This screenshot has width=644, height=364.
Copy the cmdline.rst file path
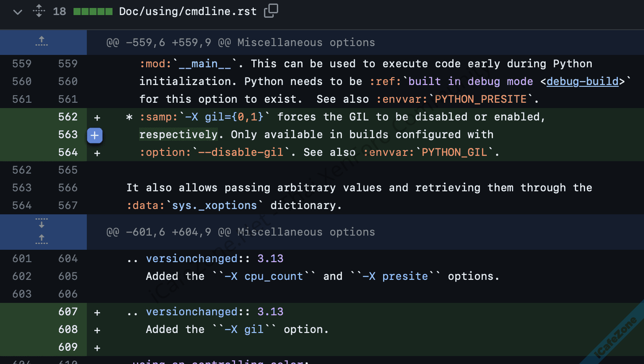coord(271,11)
